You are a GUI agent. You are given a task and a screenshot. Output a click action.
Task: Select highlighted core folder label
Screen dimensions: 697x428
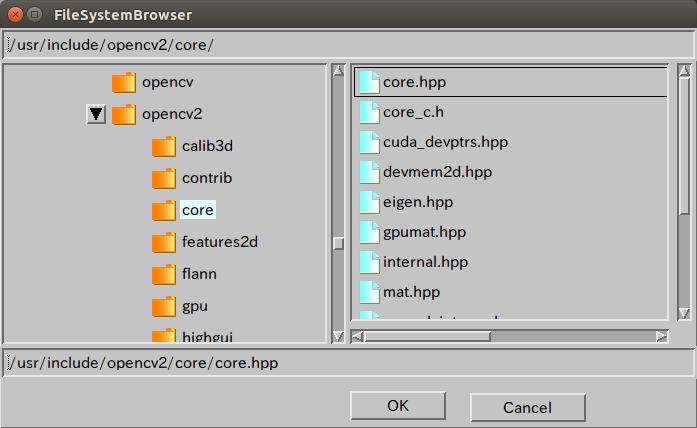pyautogui.click(x=198, y=210)
